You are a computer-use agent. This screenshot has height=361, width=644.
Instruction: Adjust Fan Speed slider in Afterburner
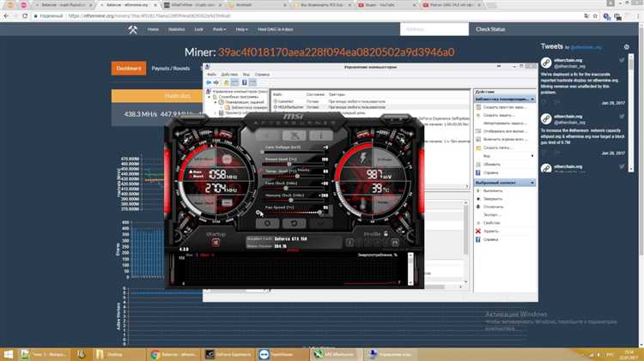[293, 212]
